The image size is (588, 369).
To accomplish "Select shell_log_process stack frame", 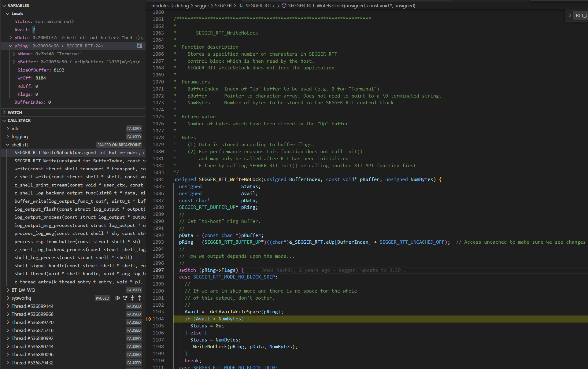I will 73,257.
